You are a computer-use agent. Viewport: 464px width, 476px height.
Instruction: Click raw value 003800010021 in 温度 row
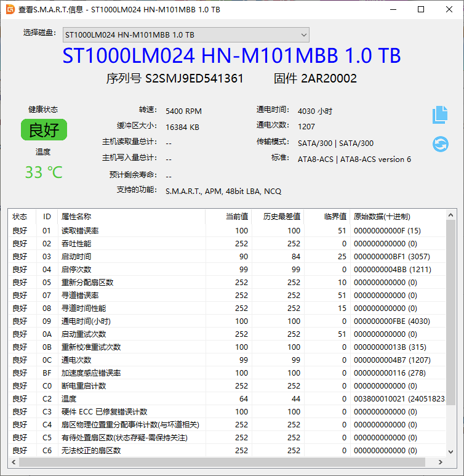coord(399,398)
